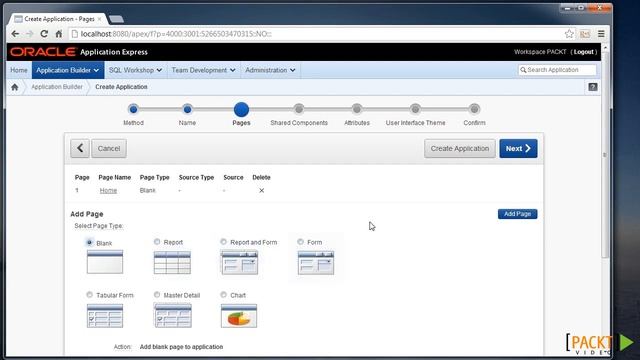Open Chrome hamburger menu
Screen dimensions: 640x360
(601, 34)
